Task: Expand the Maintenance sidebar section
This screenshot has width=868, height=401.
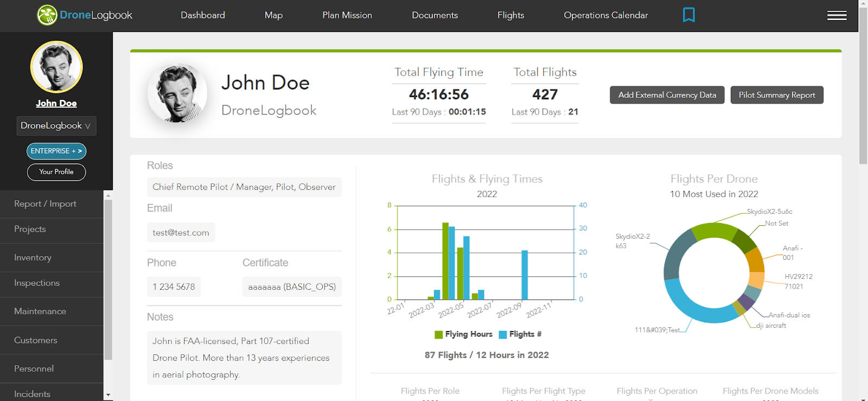Action: click(x=52, y=311)
